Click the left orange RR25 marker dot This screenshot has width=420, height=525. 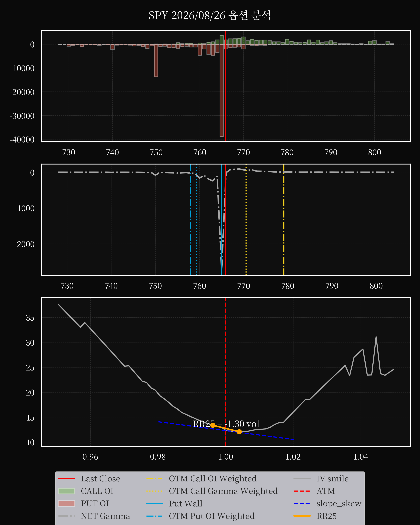coord(213,425)
